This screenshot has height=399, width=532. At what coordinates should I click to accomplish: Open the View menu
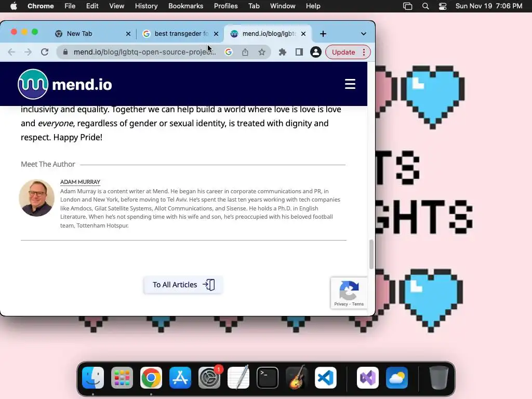coord(116,6)
